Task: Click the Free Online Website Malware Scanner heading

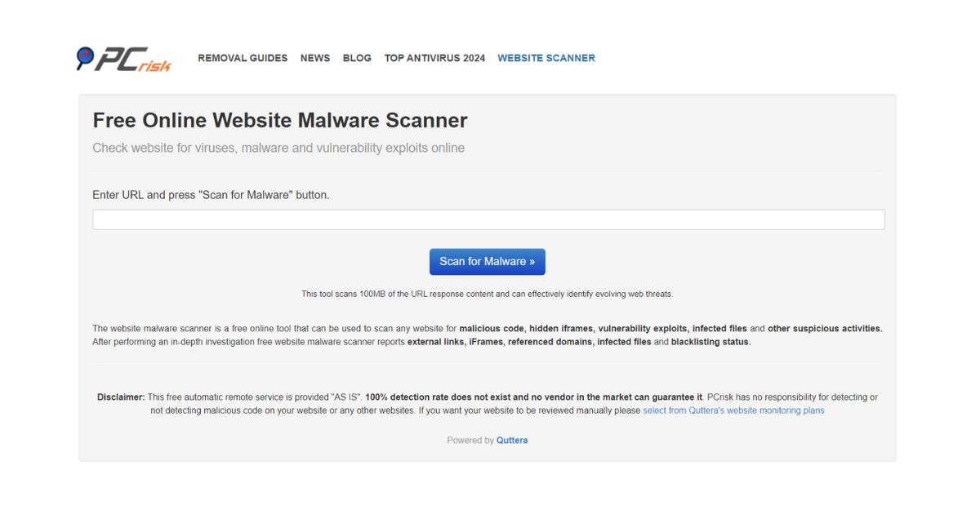Action: (280, 120)
